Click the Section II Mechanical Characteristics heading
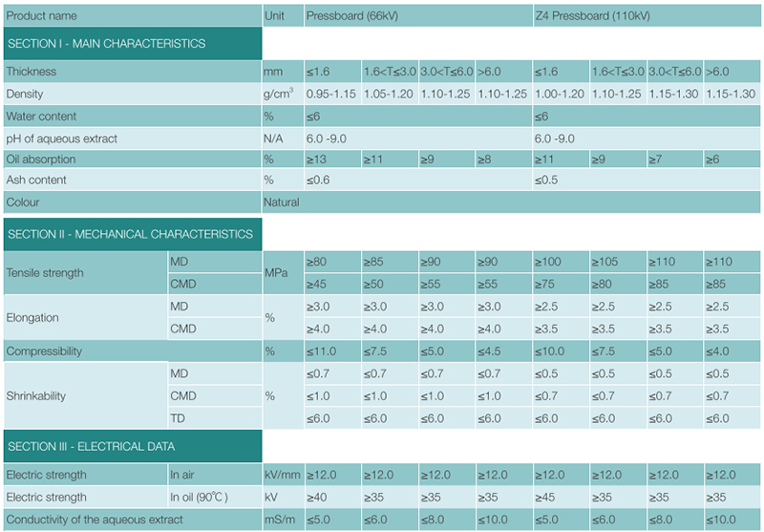 pyautogui.click(x=130, y=234)
